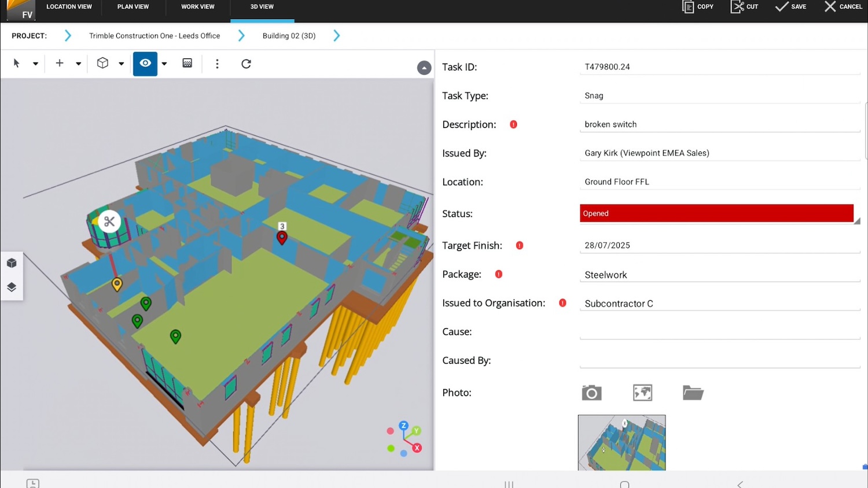Cancel editing via the CANCEL button
868x488 pixels.
[843, 7]
